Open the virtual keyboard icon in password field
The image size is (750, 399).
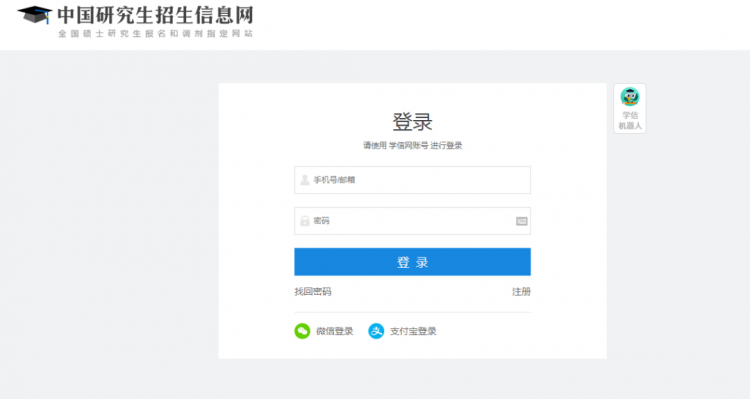pos(521,221)
